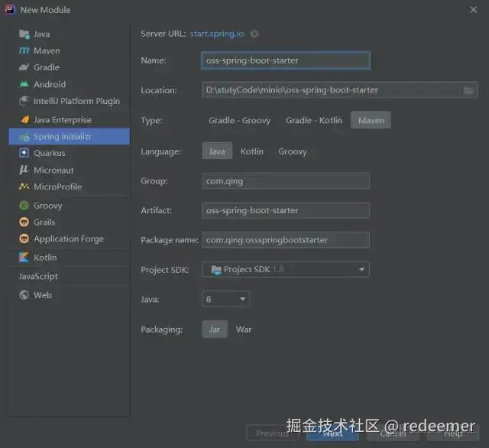This screenshot has height=448, width=489.
Task: Choose the Maven 'm' icon in sidebar
Action: (24, 50)
